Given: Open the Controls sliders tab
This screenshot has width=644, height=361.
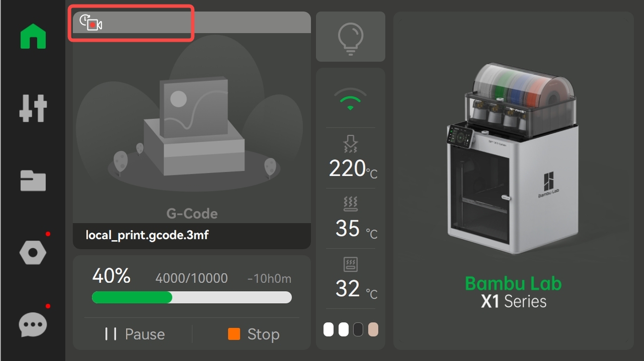Looking at the screenshot, I should coord(33,108).
